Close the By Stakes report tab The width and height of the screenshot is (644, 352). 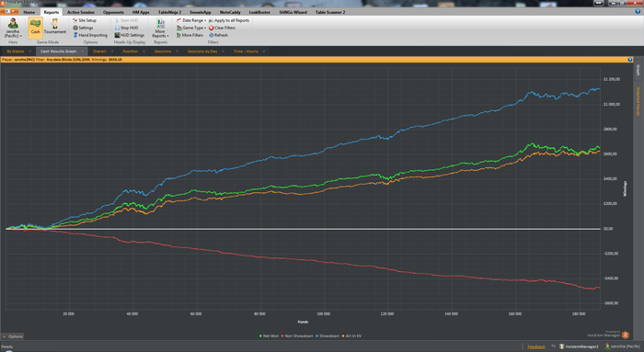point(30,51)
